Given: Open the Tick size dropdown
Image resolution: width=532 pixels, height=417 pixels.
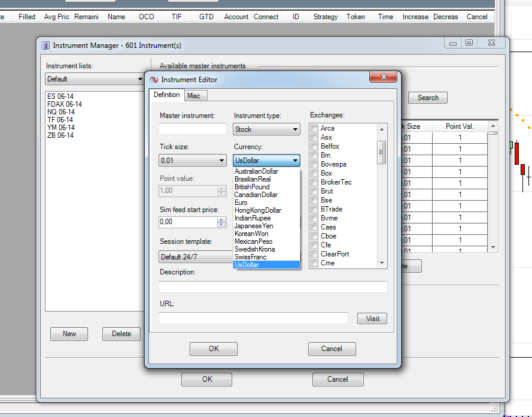Looking at the screenshot, I should coord(192,161).
